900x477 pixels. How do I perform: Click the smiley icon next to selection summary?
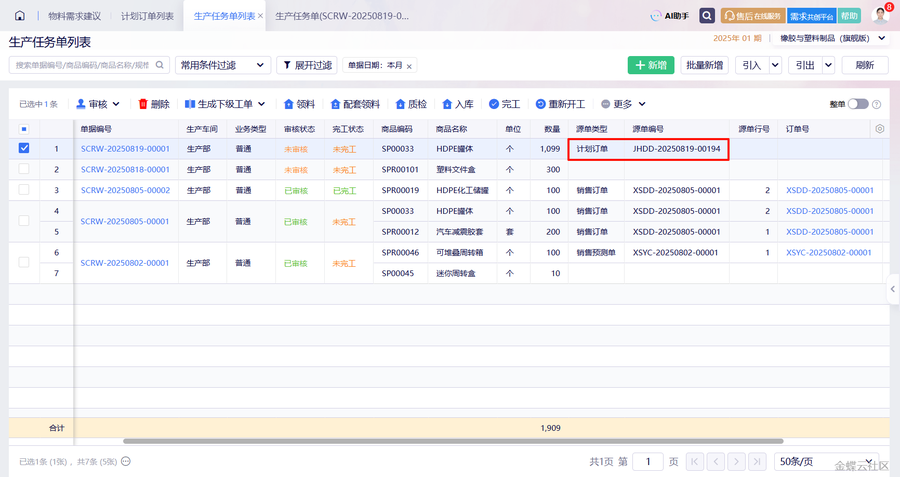click(x=126, y=461)
